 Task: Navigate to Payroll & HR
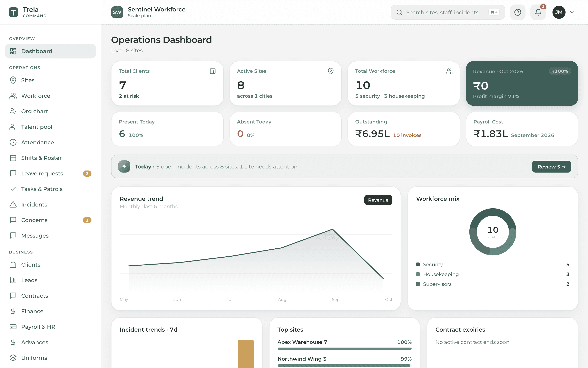point(50,327)
